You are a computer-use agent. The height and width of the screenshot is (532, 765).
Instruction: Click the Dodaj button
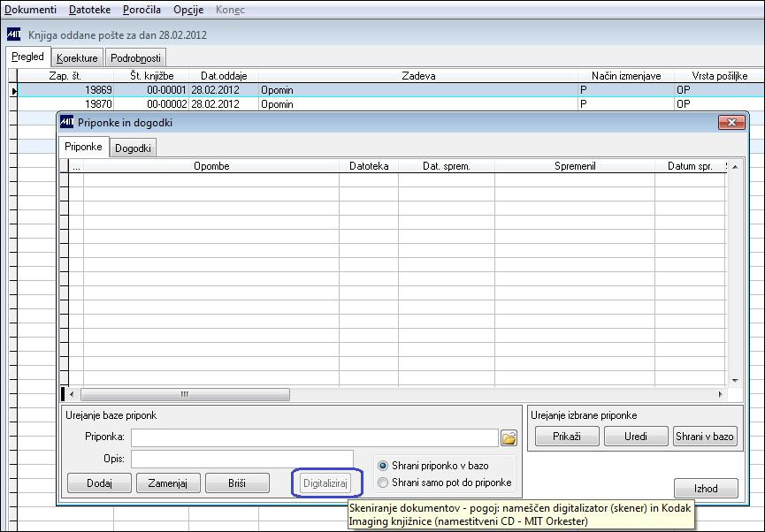pos(100,483)
